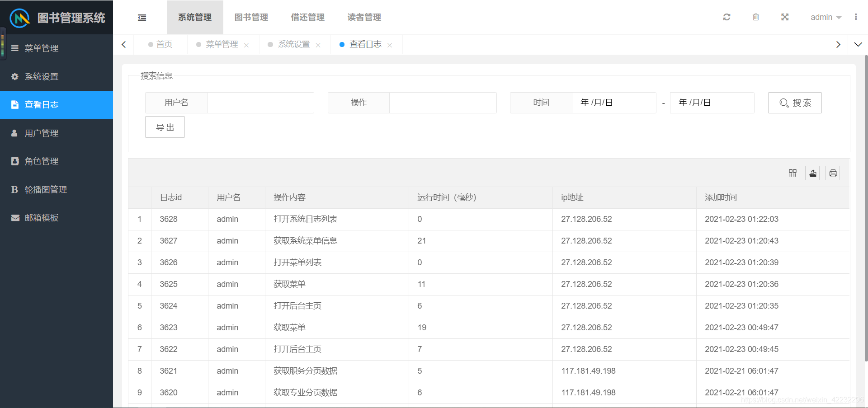Close the 菜单管理 tab
The image size is (868, 408).
[246, 45]
